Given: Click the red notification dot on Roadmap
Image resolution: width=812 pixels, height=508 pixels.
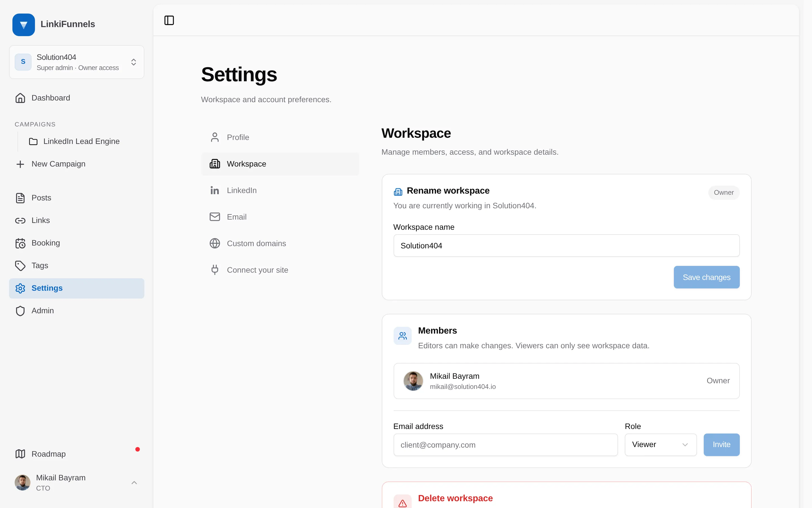Looking at the screenshot, I should 138,449.
